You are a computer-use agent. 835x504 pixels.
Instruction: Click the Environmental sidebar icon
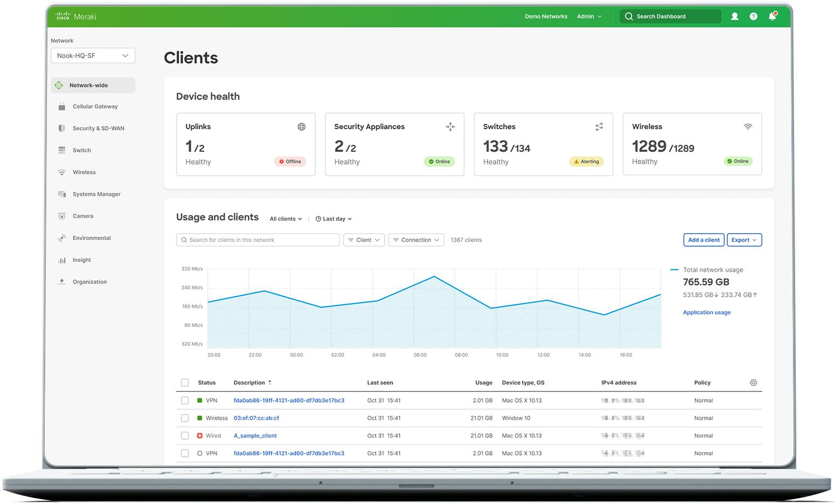click(62, 238)
